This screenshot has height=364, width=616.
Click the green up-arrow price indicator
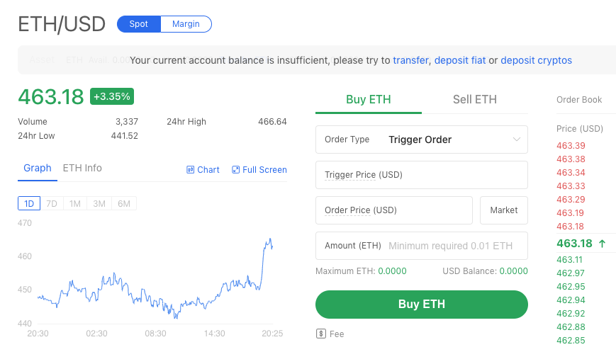click(x=603, y=244)
